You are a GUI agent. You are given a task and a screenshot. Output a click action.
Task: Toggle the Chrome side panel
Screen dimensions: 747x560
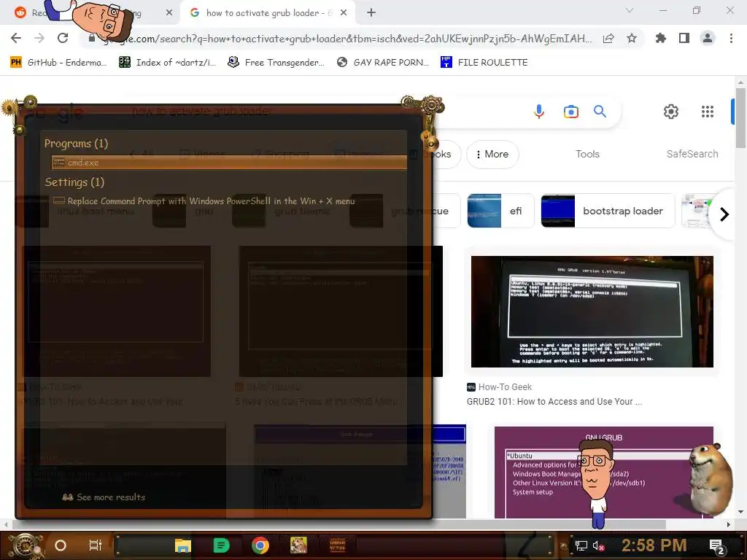[684, 38]
